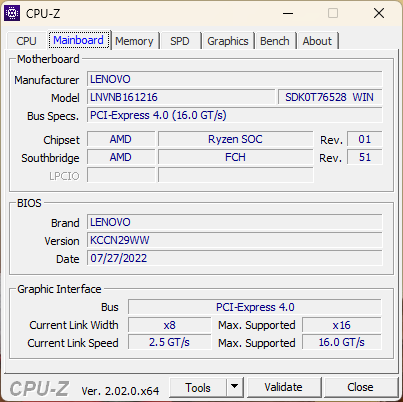403x402 pixels.
Task: Click the Model LNVNB161216 field
Action: click(x=181, y=97)
